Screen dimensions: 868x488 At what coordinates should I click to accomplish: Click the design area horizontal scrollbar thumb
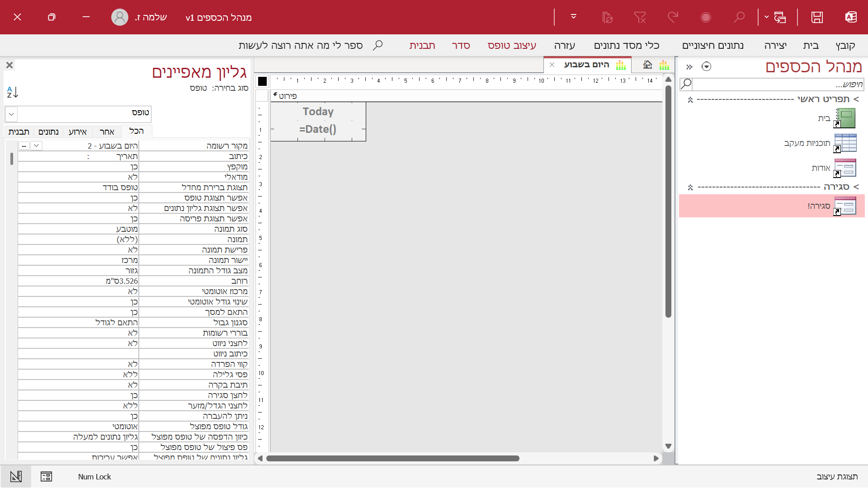pyautogui.click(x=392, y=458)
